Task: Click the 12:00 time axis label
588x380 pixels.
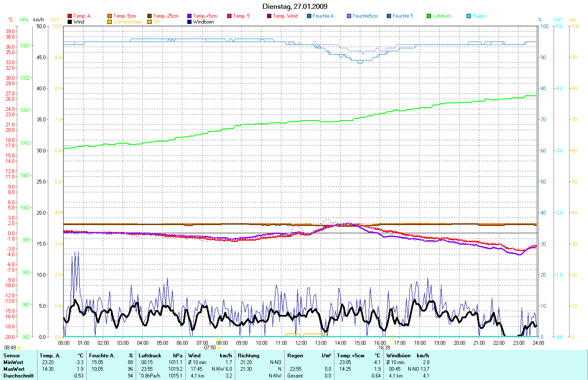Action: [x=301, y=343]
